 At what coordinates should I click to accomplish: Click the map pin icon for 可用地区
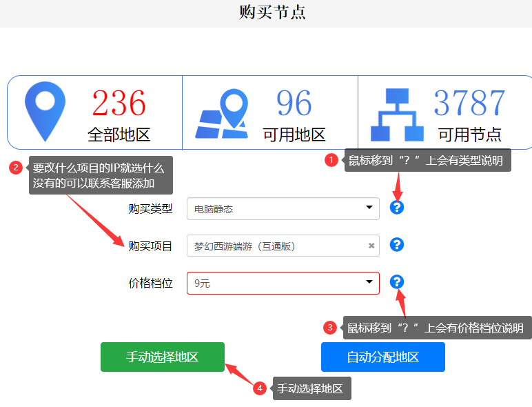[x=222, y=113]
